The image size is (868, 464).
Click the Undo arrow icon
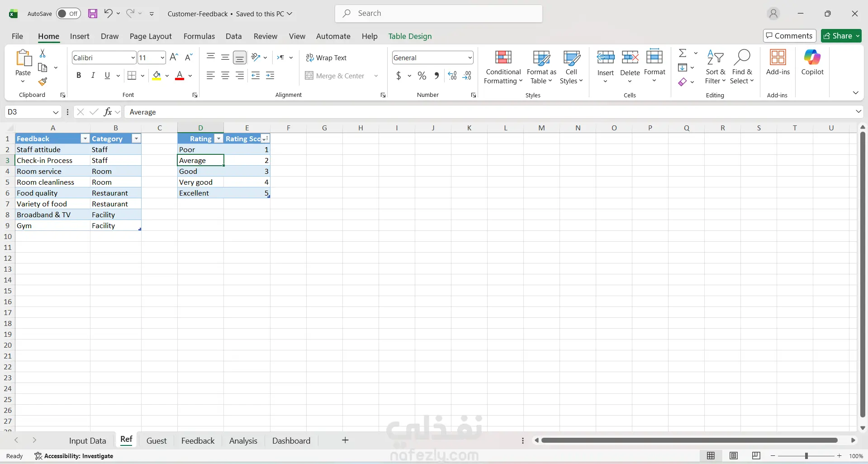point(108,13)
